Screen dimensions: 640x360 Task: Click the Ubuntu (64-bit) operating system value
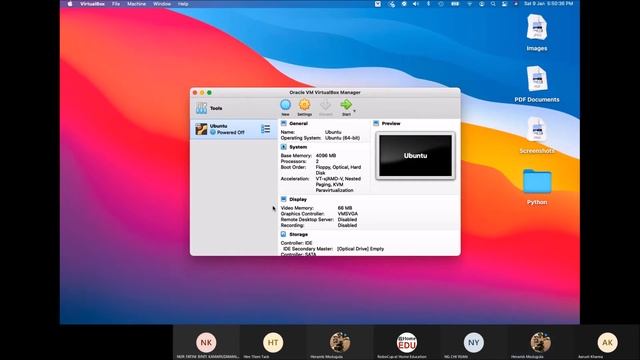click(x=342, y=138)
